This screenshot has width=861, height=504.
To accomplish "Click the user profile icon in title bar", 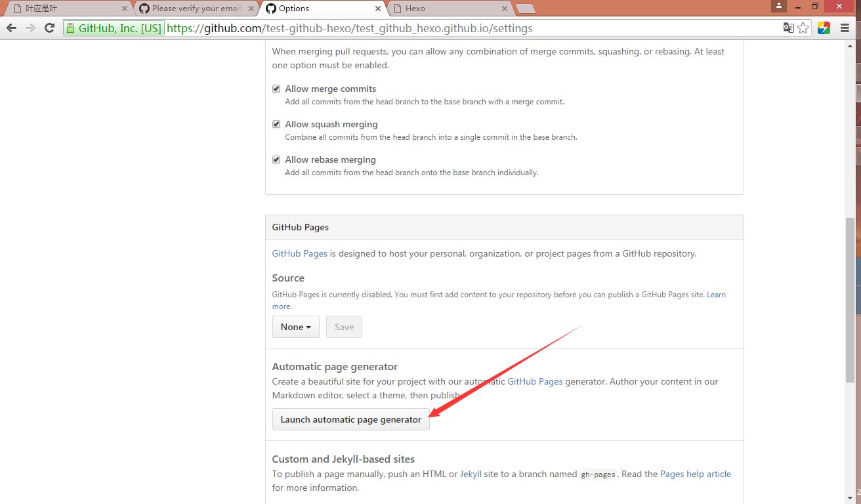I will pos(778,6).
